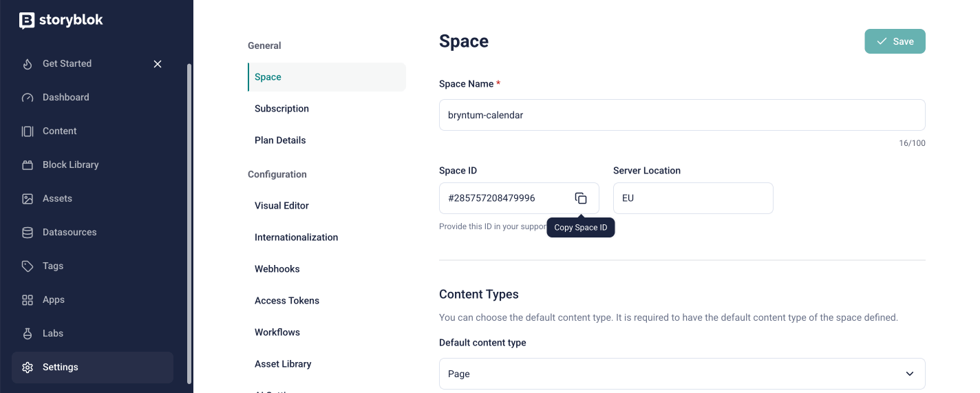Copy the Space ID

point(581,198)
